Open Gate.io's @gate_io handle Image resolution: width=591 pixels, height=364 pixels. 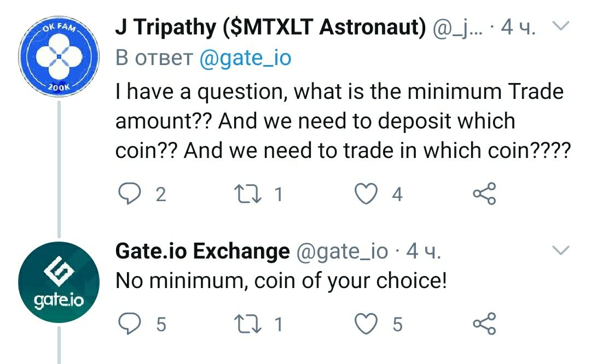point(341,251)
